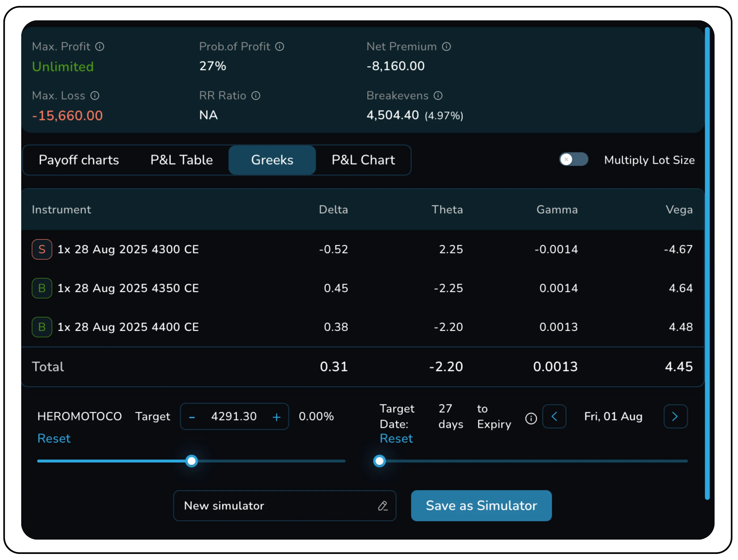The image size is (738, 560).
Task: Toggle the B badge on the 4350 CE leg
Action: point(42,288)
